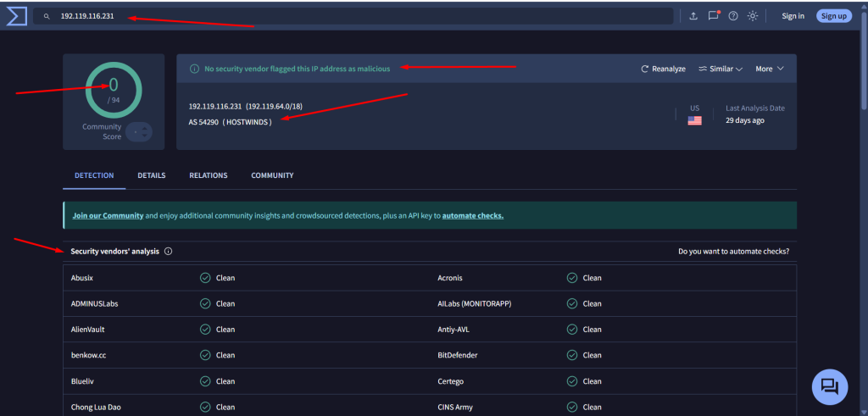Open the notifications chat icon
The width and height of the screenshot is (868, 416).
tap(714, 15)
